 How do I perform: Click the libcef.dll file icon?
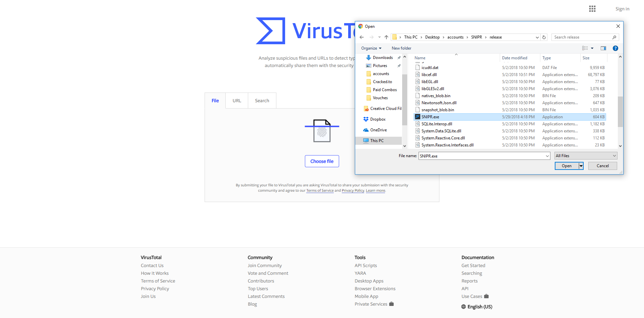[x=418, y=75]
